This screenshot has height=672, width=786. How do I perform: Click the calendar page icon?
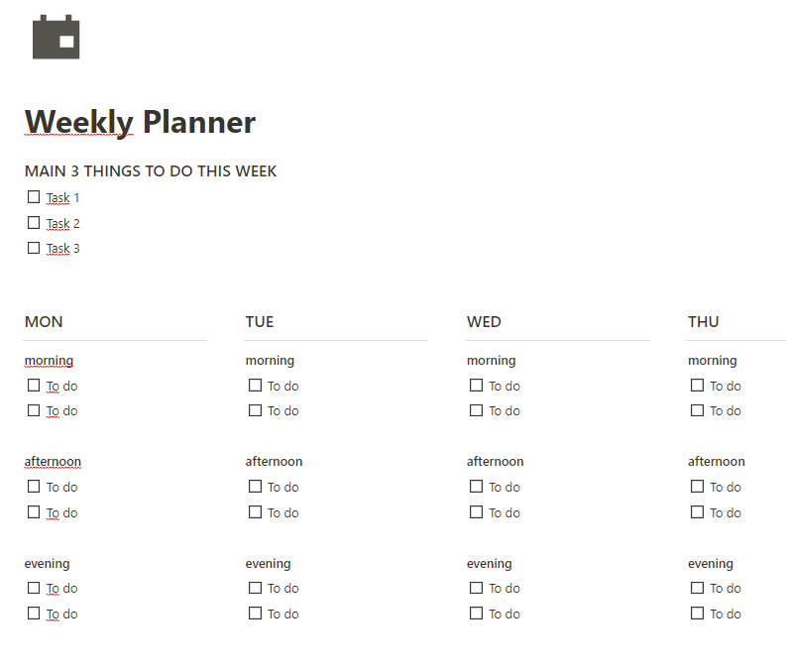click(56, 37)
